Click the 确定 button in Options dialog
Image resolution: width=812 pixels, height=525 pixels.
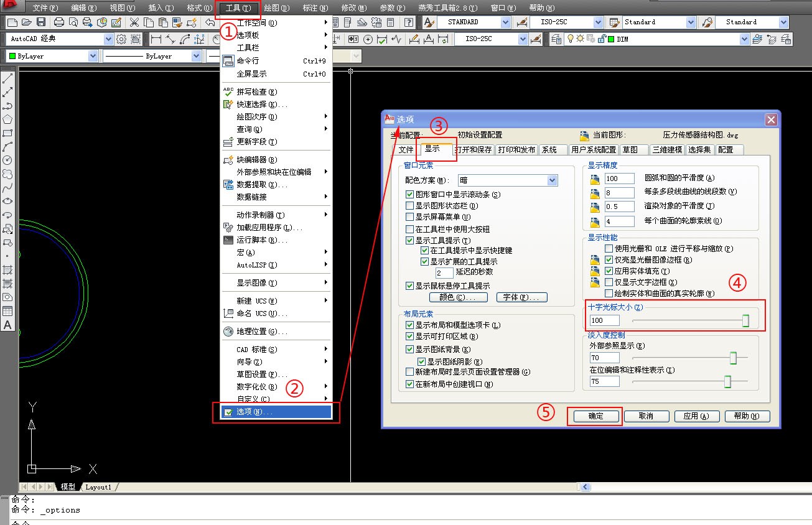pyautogui.click(x=595, y=416)
